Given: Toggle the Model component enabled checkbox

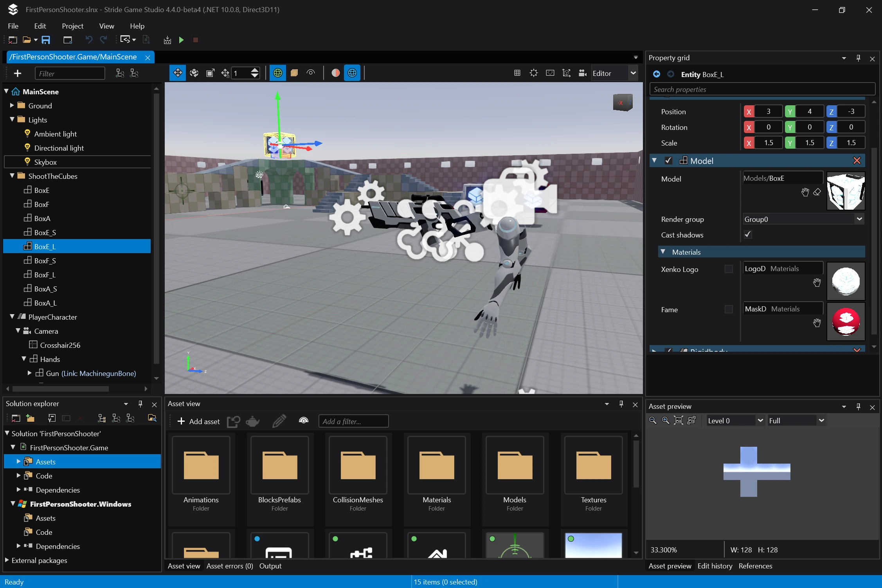Looking at the screenshot, I should [668, 161].
